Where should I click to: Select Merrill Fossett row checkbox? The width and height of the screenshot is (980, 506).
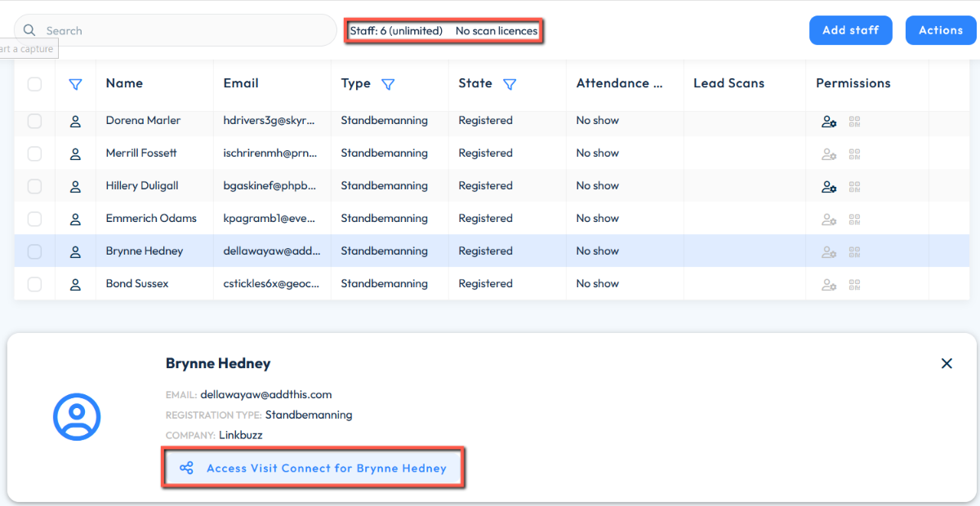34,153
